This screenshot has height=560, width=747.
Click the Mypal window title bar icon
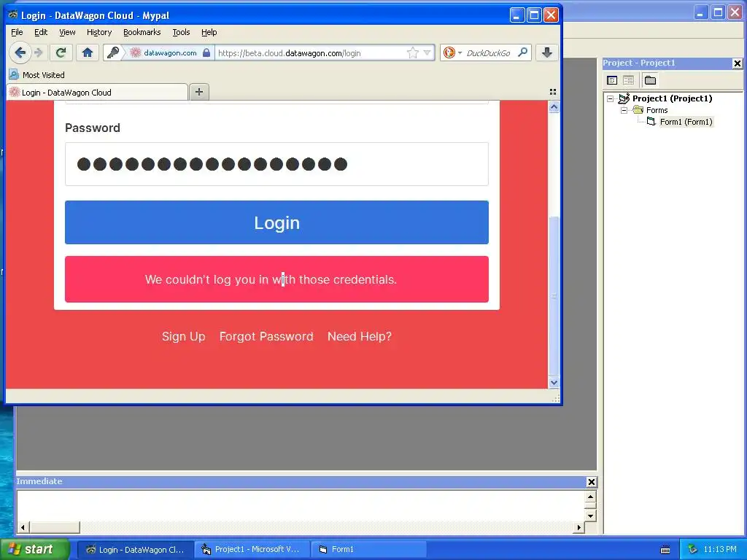pos(13,15)
